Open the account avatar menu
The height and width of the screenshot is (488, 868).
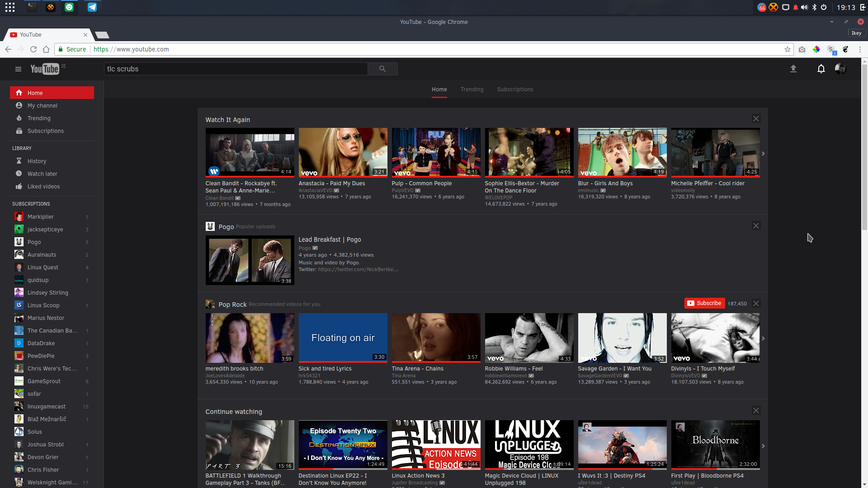tap(840, 69)
